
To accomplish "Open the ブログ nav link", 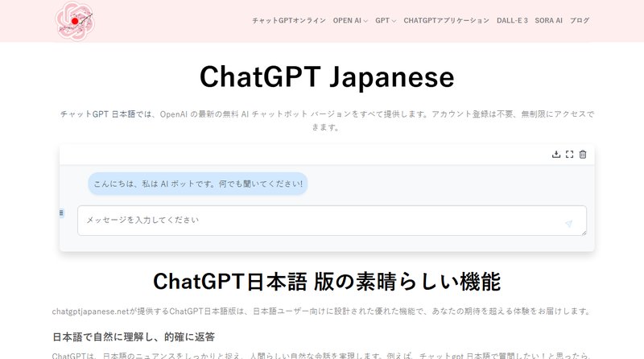I will tap(580, 21).
